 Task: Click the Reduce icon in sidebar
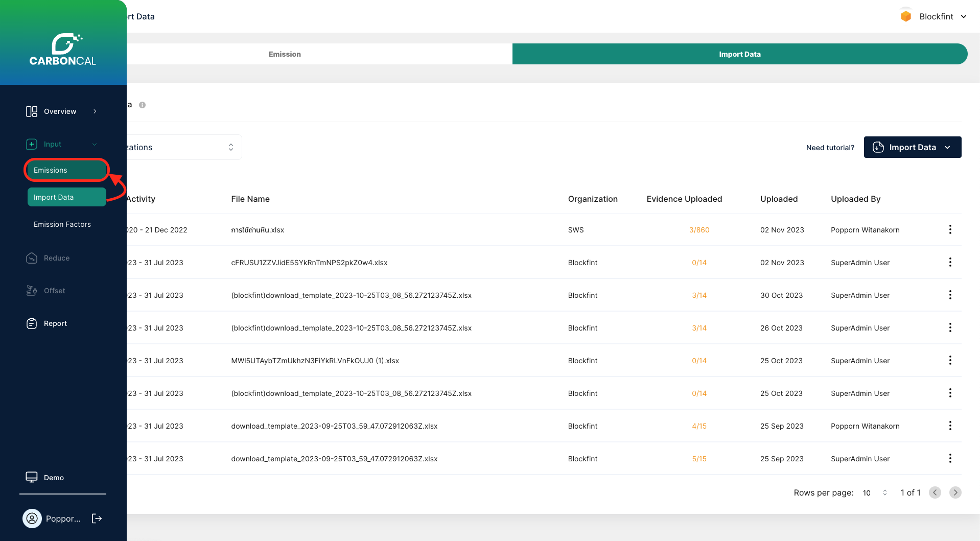click(32, 258)
